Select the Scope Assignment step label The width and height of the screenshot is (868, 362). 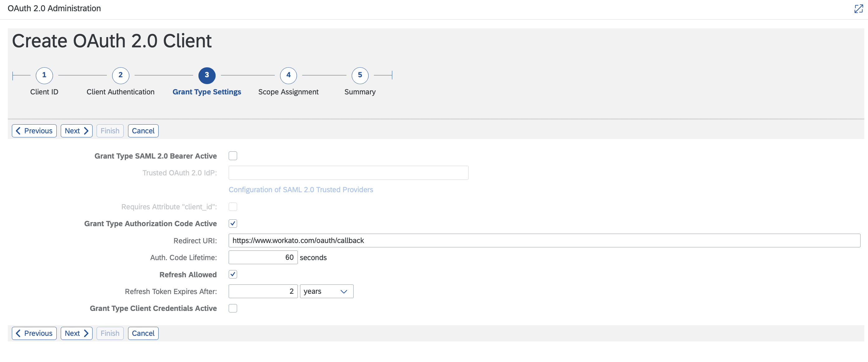(x=289, y=91)
